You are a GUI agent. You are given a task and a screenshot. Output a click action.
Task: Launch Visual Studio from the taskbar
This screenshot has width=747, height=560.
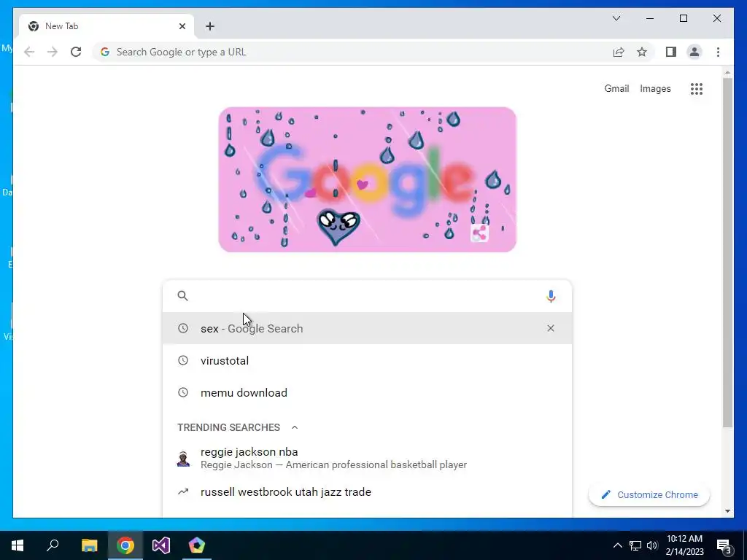pos(161,545)
